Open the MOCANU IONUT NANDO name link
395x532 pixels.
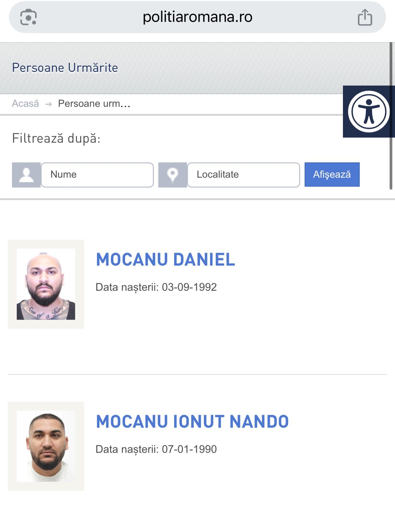click(192, 421)
